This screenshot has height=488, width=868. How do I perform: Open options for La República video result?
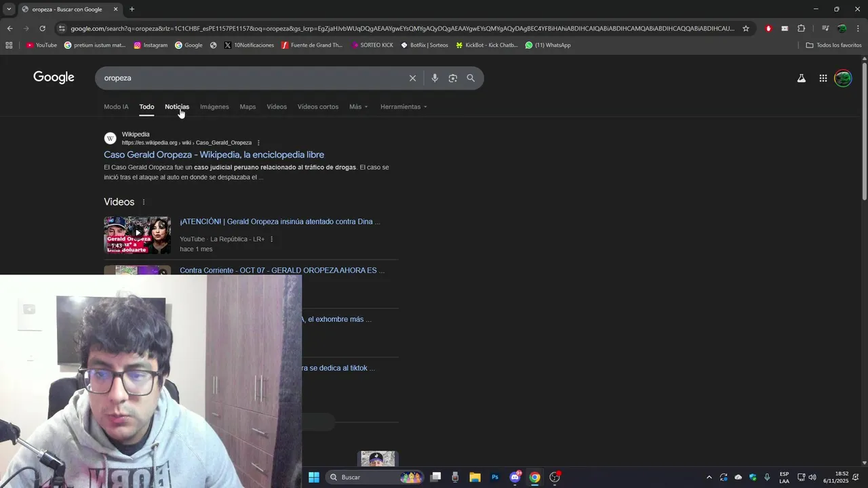pyautogui.click(x=271, y=239)
